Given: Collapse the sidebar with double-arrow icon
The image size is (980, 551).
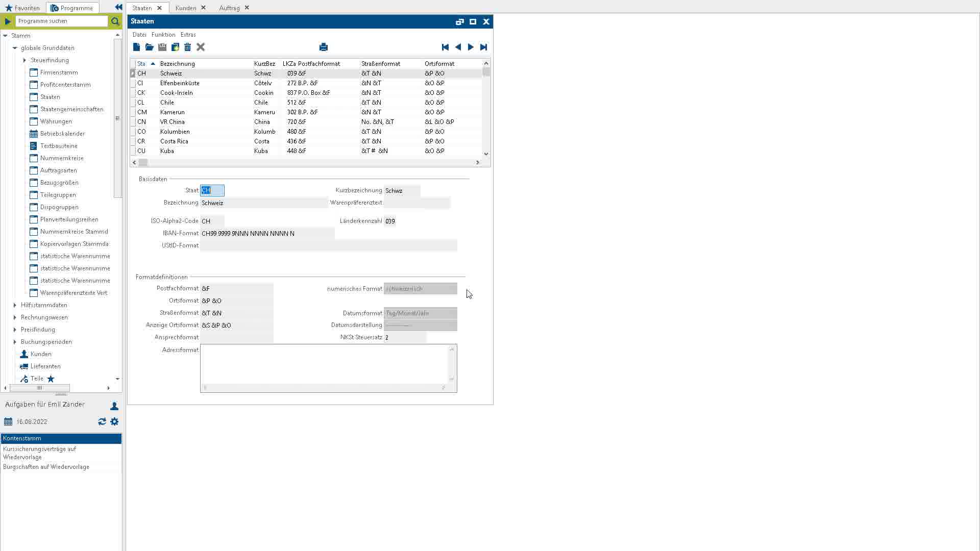Looking at the screenshot, I should 118,7.
